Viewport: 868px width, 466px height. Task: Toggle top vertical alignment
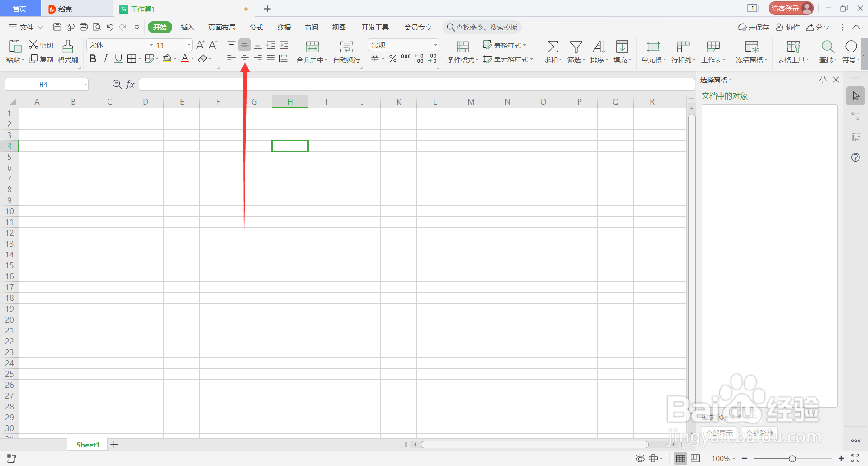point(231,45)
